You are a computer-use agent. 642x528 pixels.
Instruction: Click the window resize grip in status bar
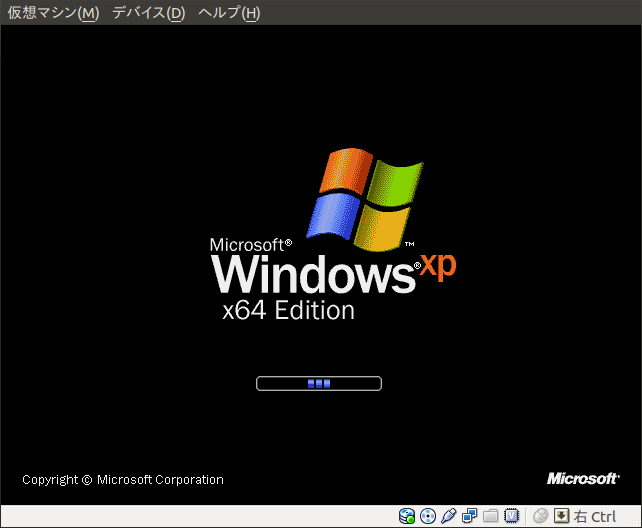pos(635,521)
